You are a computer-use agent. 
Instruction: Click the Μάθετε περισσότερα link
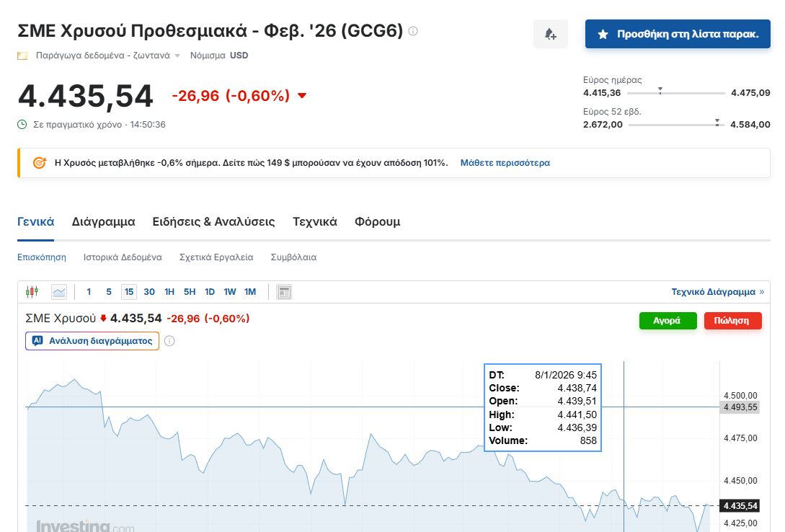click(505, 163)
